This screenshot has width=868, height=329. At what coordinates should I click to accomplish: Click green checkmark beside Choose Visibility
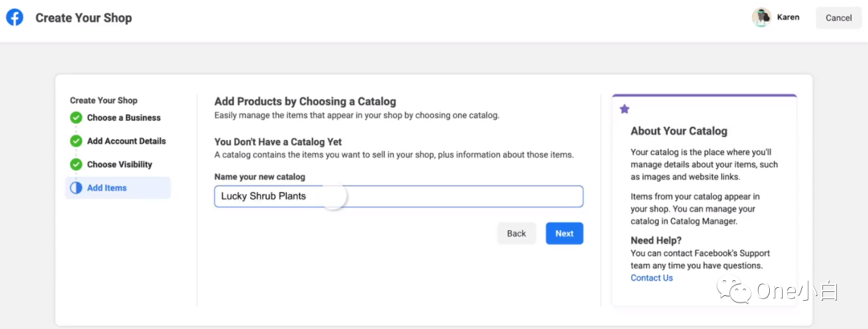tap(76, 164)
